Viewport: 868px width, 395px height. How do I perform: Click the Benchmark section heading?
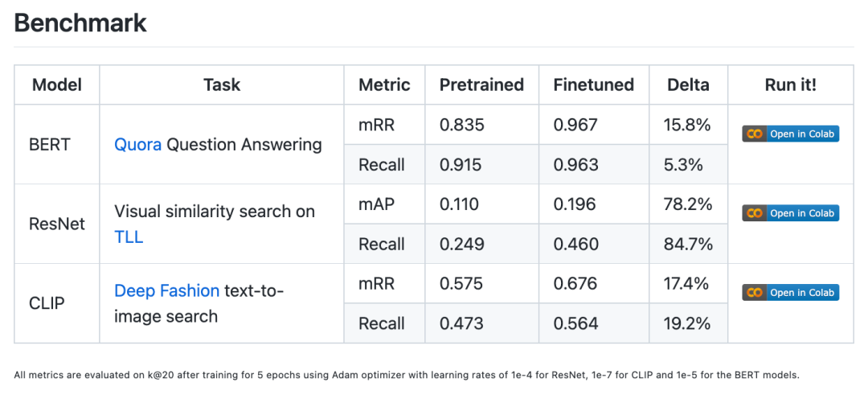80,23
